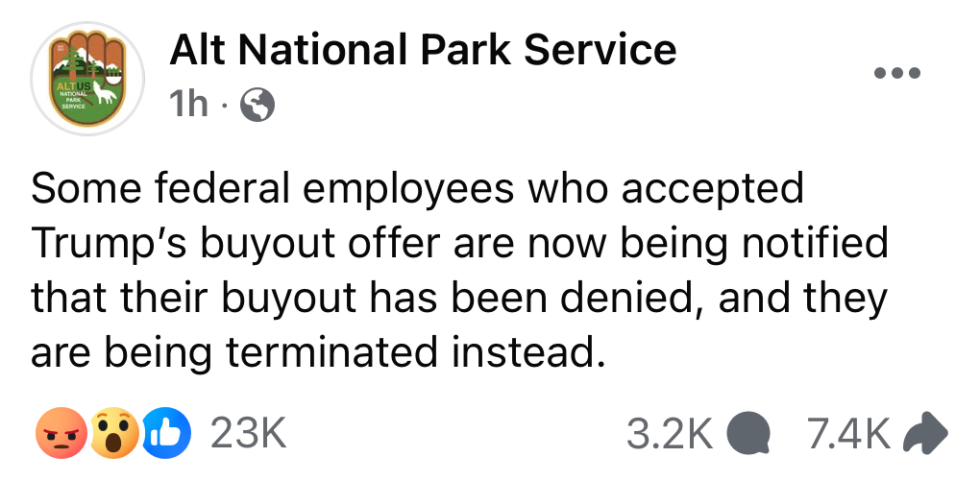This screenshot has height=481, width=980.
Task: Click the wolf in the page logo
Action: point(105,94)
